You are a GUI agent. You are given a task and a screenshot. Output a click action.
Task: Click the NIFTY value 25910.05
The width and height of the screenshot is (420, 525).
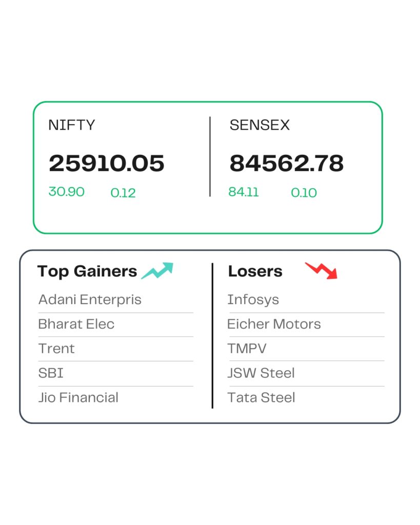[107, 163]
